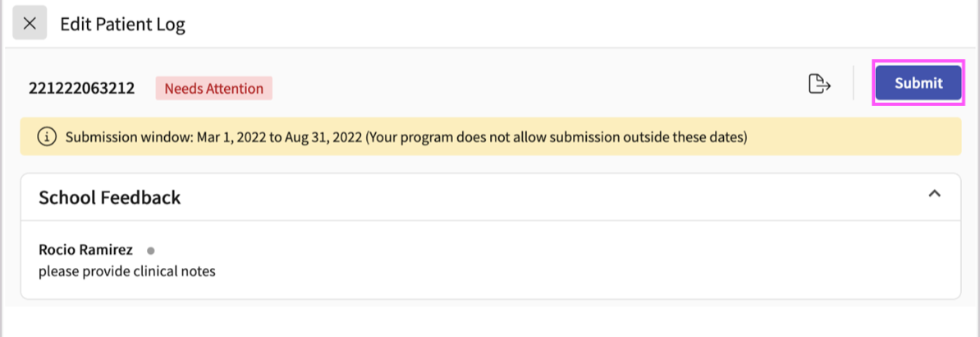Collapse the School Feedback section
This screenshot has width=980, height=337.
click(934, 193)
